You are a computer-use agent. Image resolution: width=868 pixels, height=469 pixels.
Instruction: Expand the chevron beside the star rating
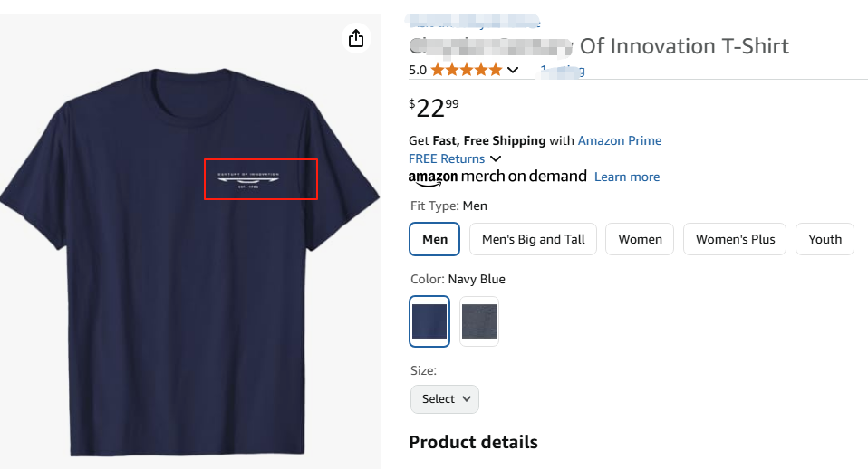[513, 70]
